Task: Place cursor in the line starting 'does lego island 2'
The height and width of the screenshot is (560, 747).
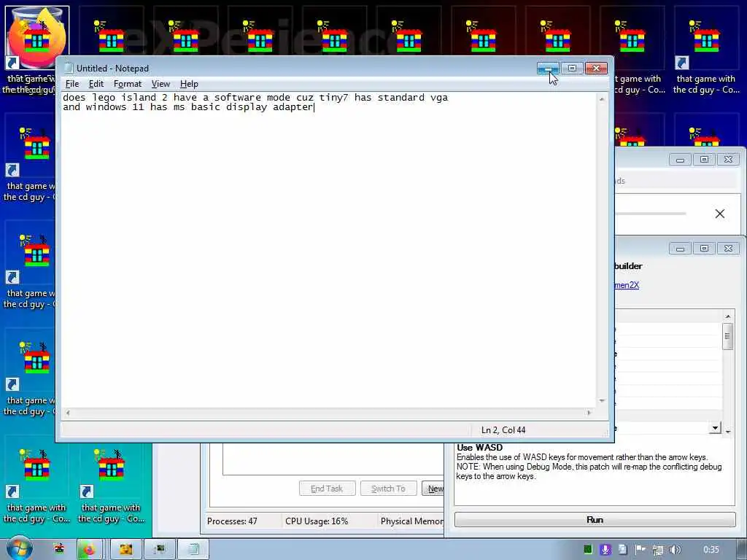Action: (255, 97)
